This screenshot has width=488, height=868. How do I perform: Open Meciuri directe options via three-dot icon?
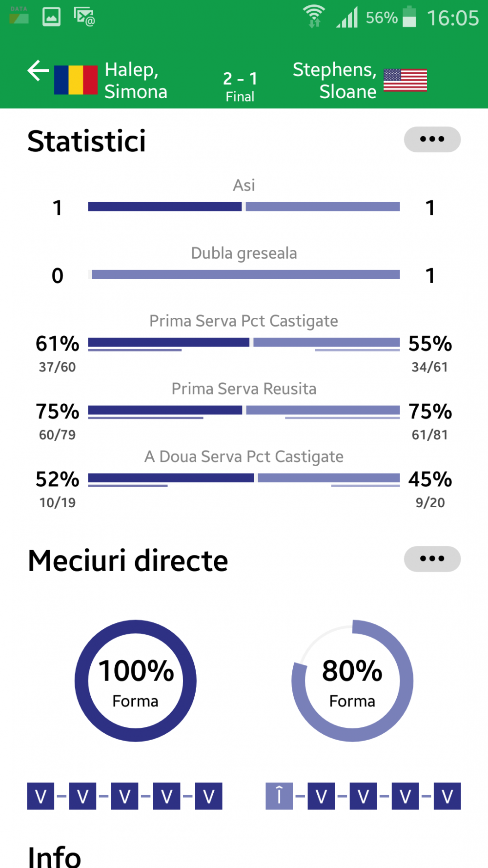(x=432, y=558)
